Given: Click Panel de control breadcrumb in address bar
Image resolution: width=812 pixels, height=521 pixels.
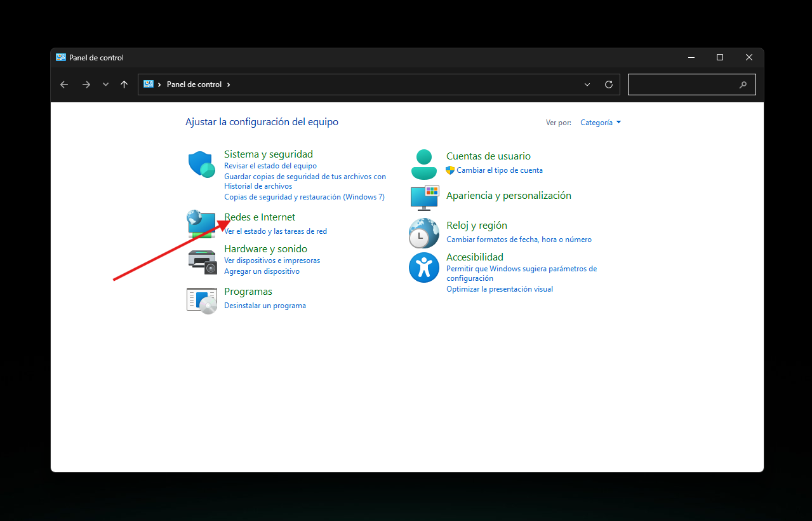Looking at the screenshot, I should (194, 85).
